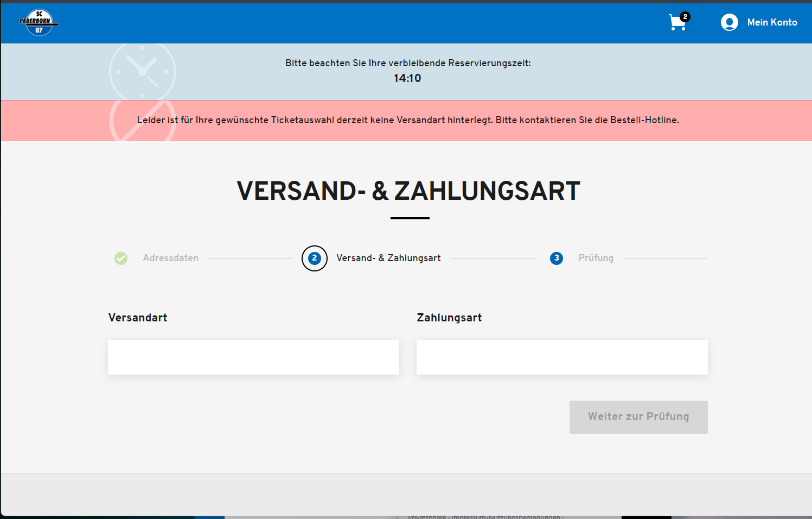
Task: Click the SC Paderborn 07 logo
Action: (39, 23)
